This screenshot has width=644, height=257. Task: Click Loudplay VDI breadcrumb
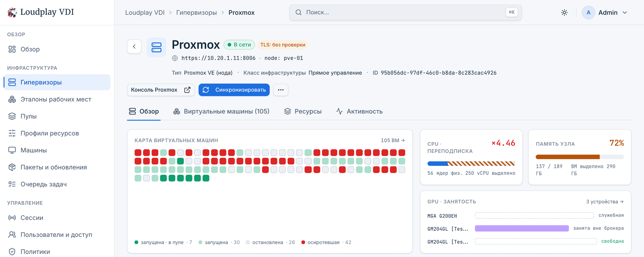(x=145, y=13)
